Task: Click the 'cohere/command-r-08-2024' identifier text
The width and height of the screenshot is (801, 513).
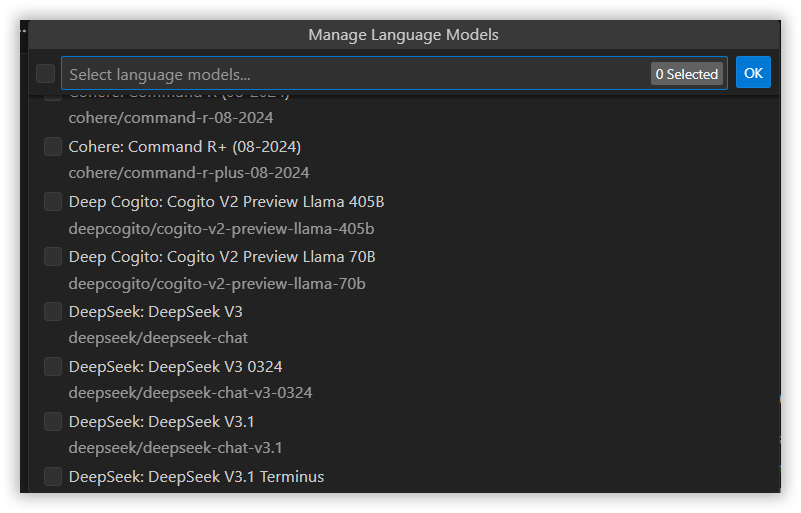Action: [171, 118]
